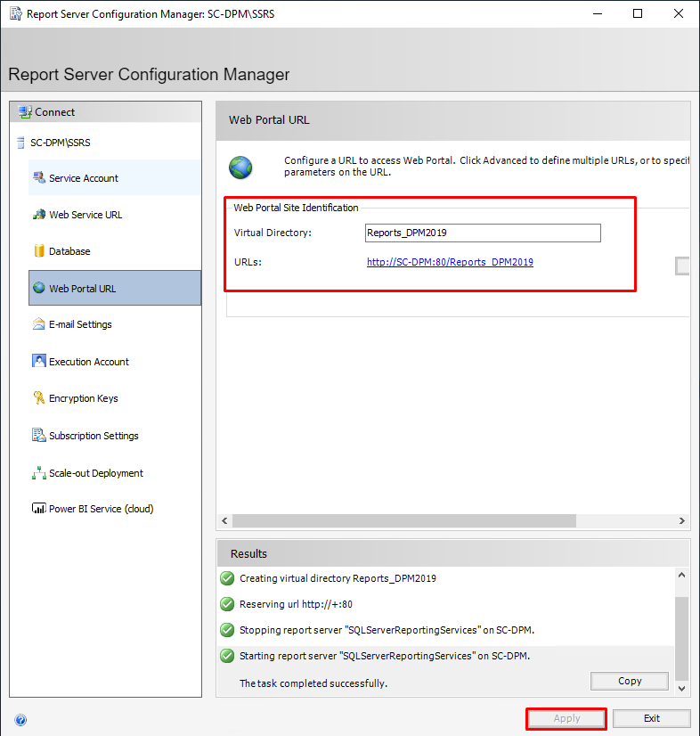Click 'The task completed successfully.' text
Image resolution: width=700 pixels, height=736 pixels.
tap(313, 683)
